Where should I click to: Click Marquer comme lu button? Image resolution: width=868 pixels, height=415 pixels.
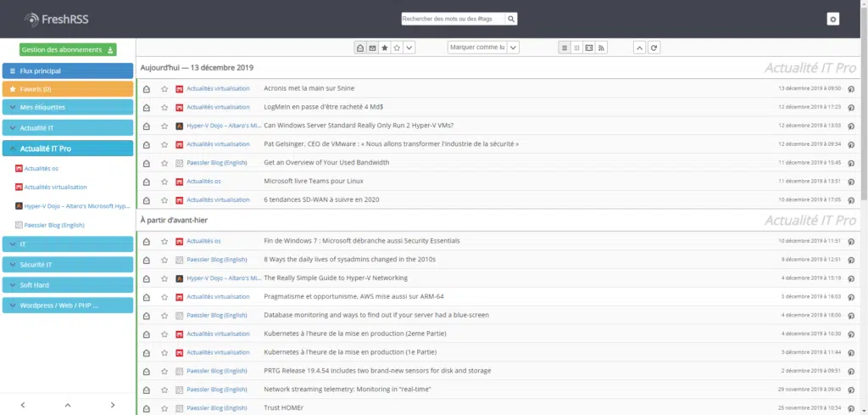click(x=477, y=48)
